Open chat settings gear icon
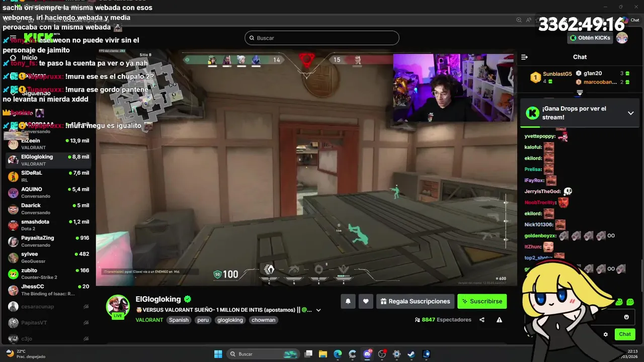Image resolution: width=644 pixels, height=362 pixels. point(606,334)
